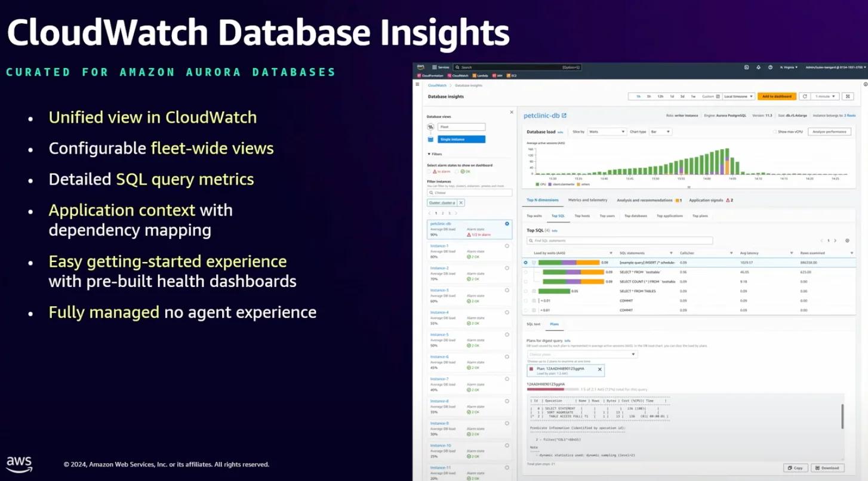Click the Analyze performance button
This screenshot has width=868, height=481.
(829, 131)
